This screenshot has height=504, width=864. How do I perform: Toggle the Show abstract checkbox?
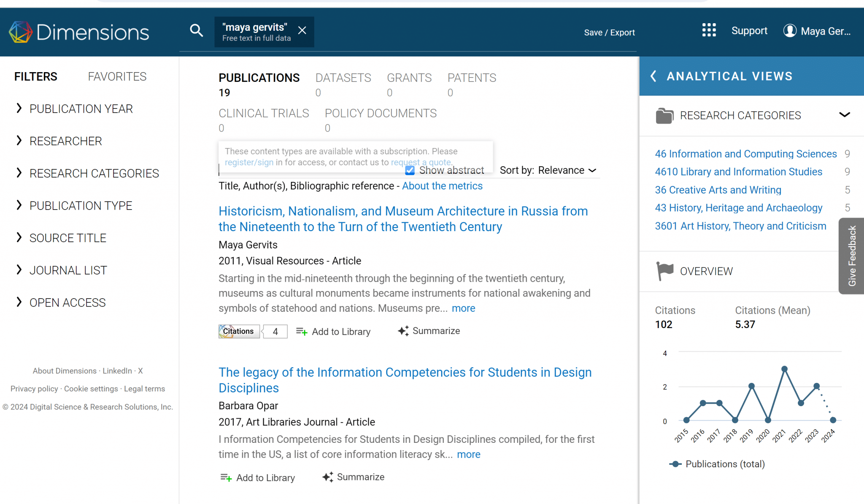pos(410,170)
